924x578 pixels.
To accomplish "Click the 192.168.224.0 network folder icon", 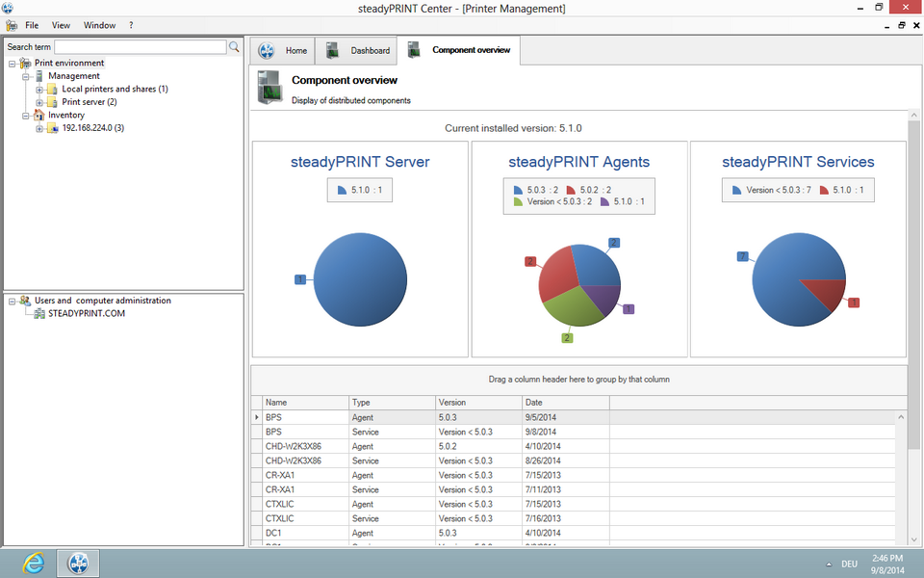I will click(52, 128).
